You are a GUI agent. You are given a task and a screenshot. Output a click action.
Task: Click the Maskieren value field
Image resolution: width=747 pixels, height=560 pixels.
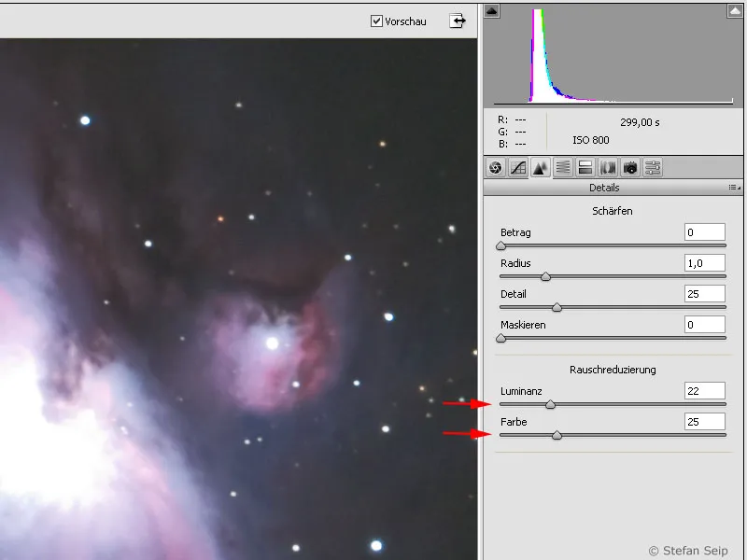[705, 325]
